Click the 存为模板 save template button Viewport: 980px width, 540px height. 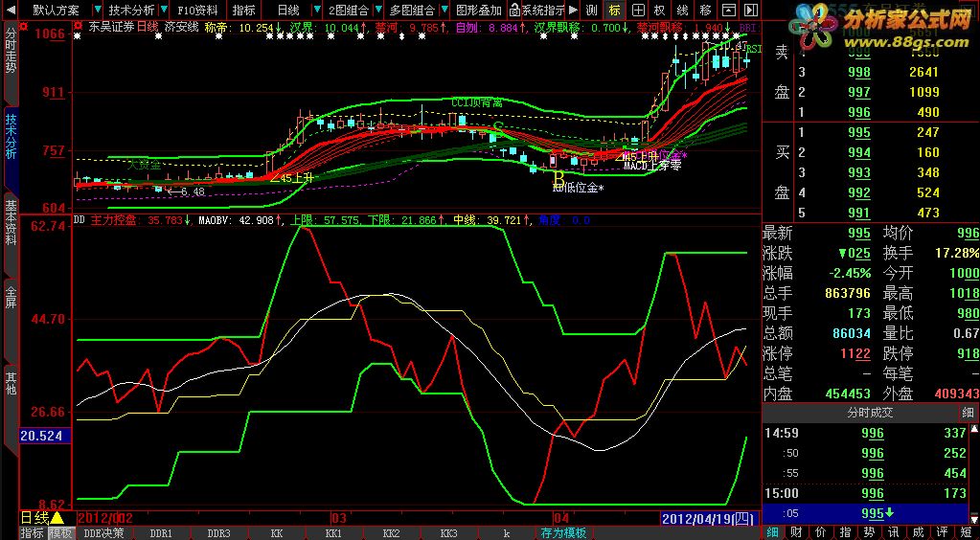pyautogui.click(x=563, y=533)
